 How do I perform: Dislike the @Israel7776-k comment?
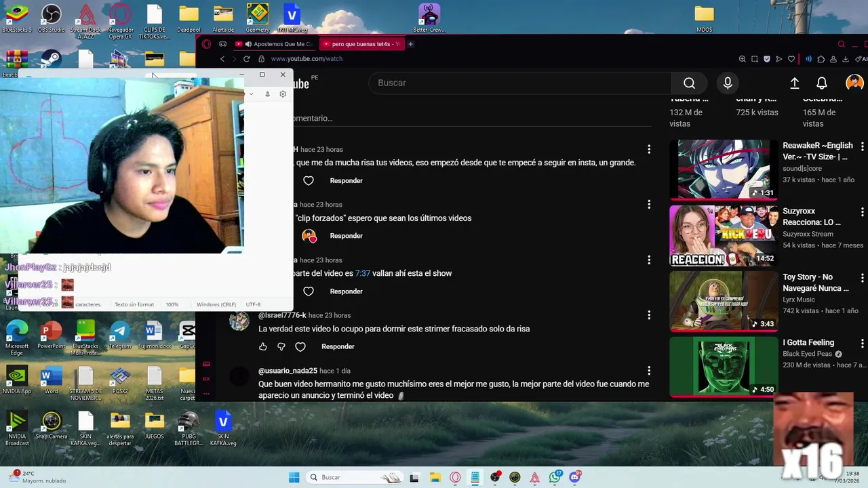(x=281, y=346)
